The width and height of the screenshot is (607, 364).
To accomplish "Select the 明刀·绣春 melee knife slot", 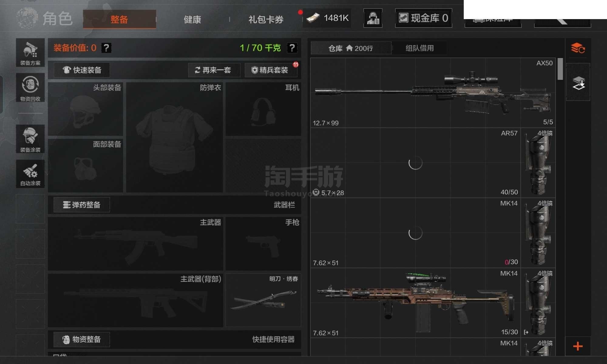I will click(263, 300).
